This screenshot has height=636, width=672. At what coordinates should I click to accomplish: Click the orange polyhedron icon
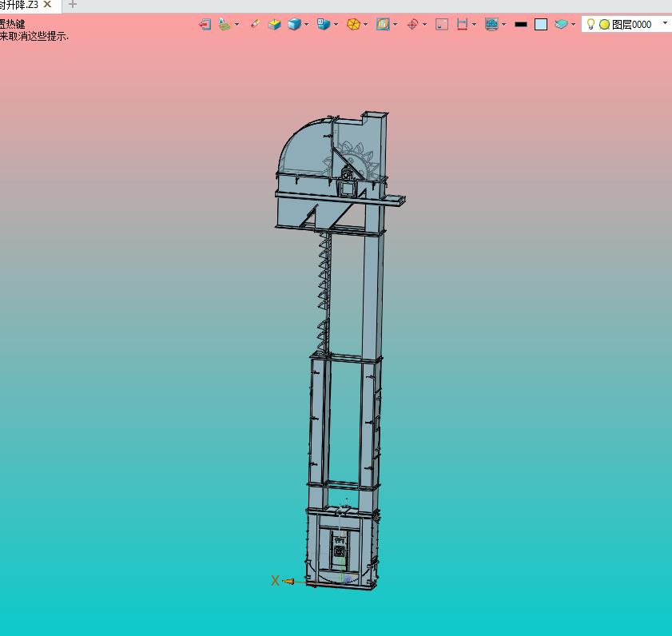[x=353, y=25]
